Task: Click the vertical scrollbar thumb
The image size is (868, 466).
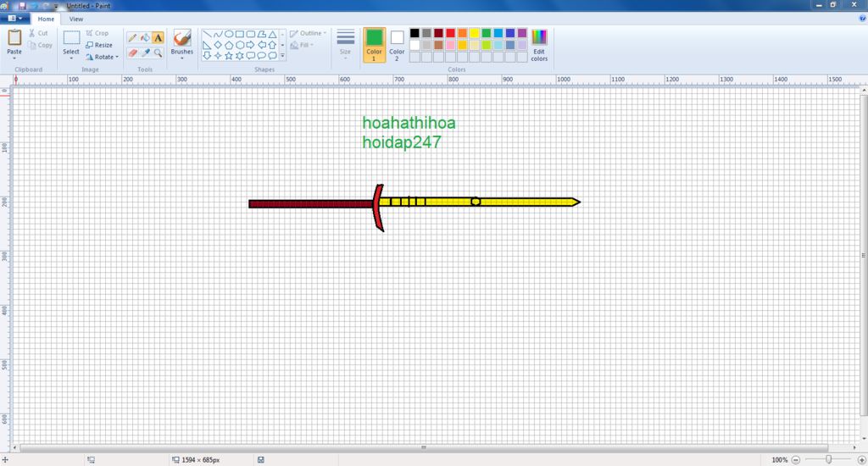Action: click(x=864, y=256)
